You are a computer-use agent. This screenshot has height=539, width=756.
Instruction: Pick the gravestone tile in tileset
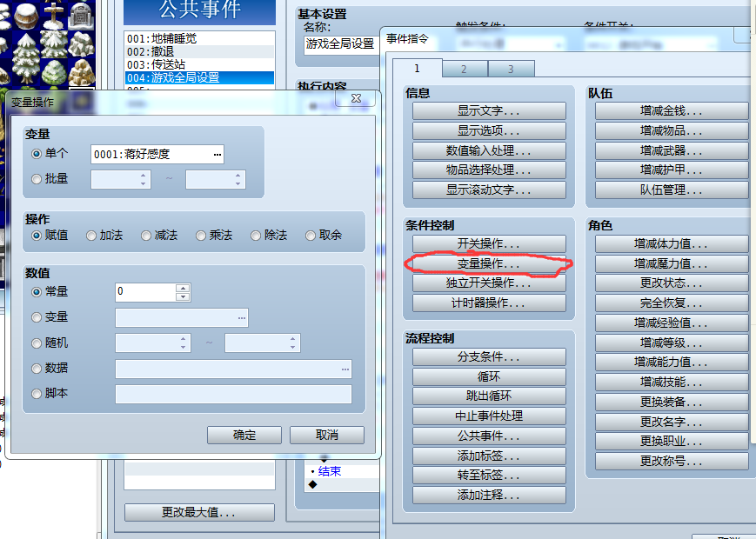82,16
